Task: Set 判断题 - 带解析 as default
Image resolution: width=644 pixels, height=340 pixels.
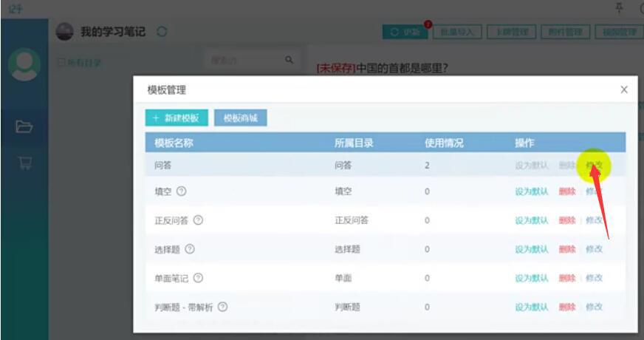Action: pos(532,307)
